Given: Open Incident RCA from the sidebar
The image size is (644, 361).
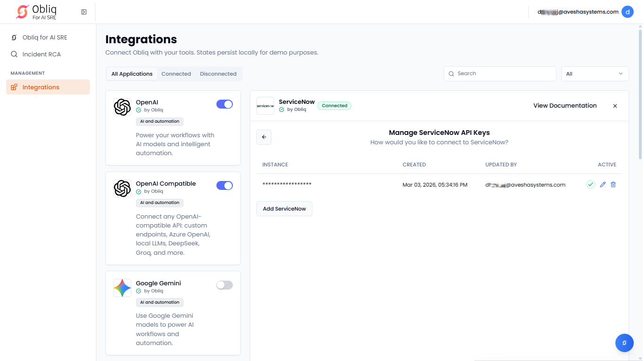Looking at the screenshot, I should click(41, 54).
